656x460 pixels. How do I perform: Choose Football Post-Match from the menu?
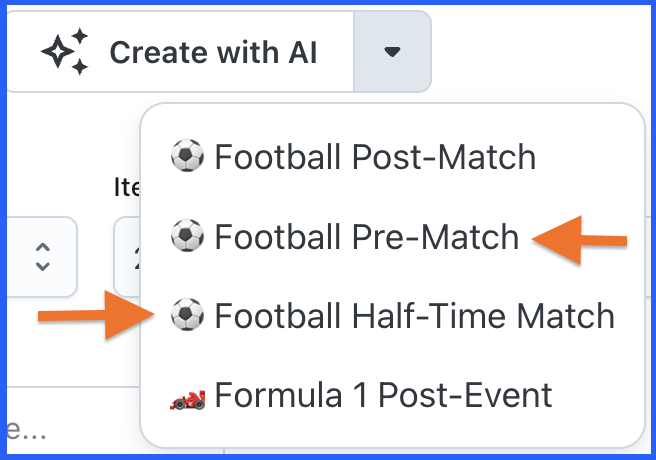click(x=375, y=157)
